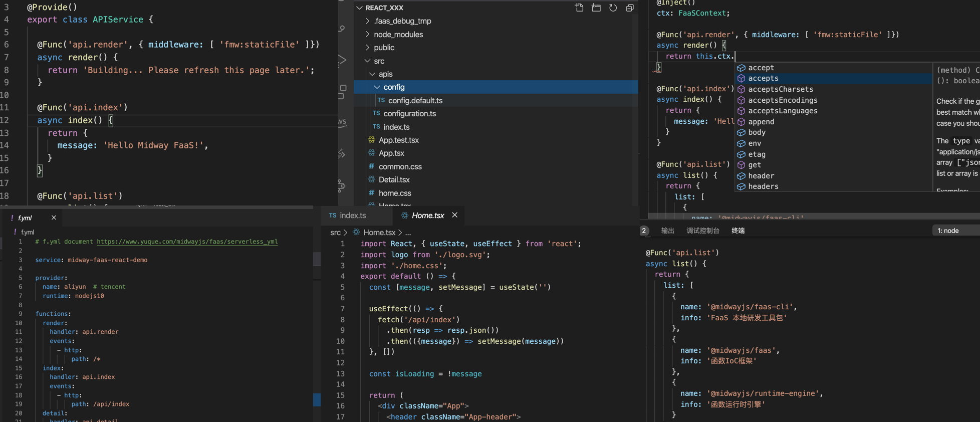The width and height of the screenshot is (980, 422).
Task: Expand the node_modules folder
Action: [368, 34]
